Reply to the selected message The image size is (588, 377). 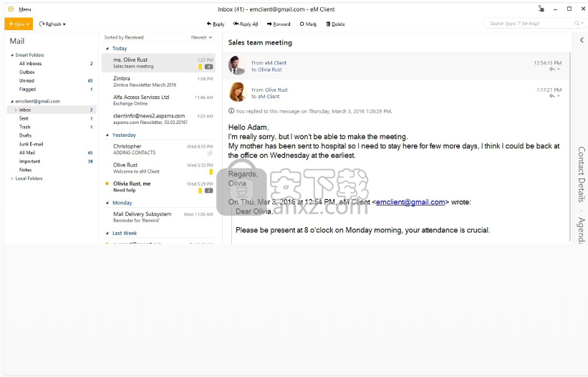(216, 24)
